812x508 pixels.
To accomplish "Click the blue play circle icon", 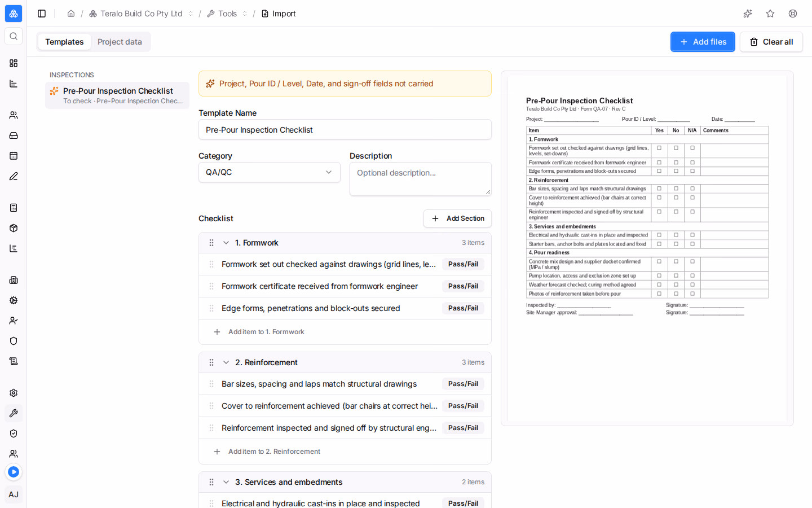I will (14, 472).
